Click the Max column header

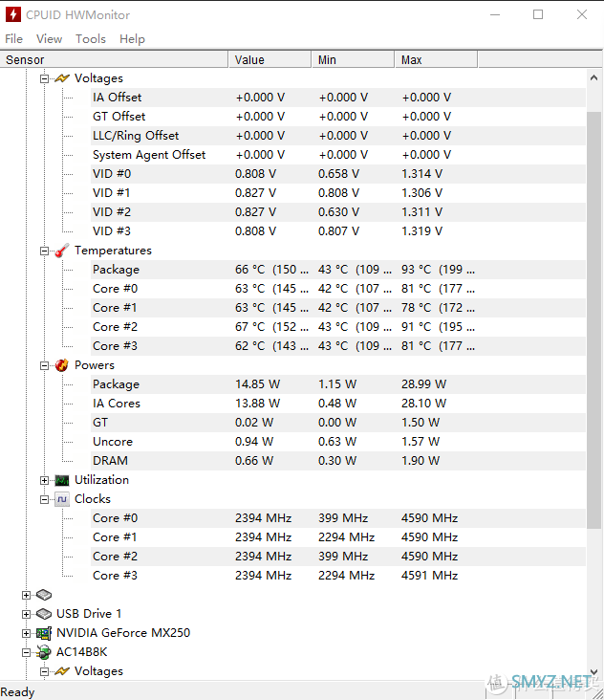(x=436, y=60)
